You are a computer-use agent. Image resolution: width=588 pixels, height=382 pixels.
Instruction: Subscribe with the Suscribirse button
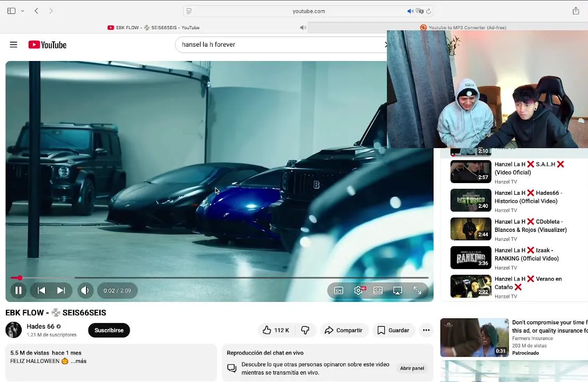(109, 330)
